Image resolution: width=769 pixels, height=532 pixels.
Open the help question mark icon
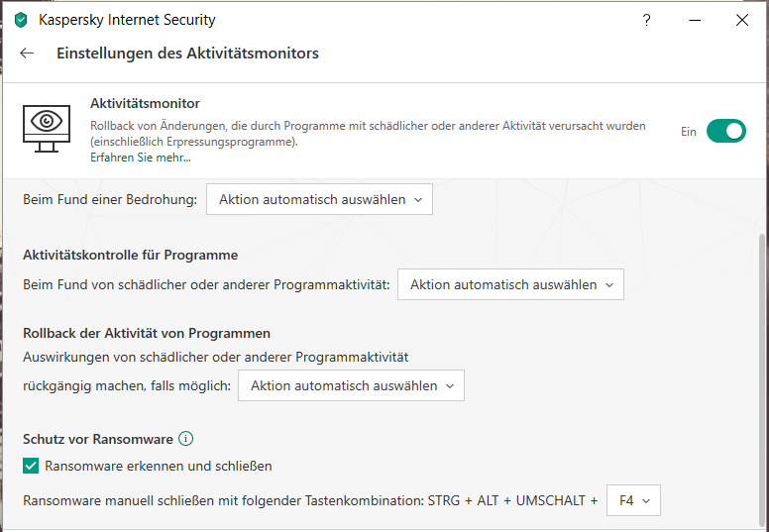tap(646, 20)
